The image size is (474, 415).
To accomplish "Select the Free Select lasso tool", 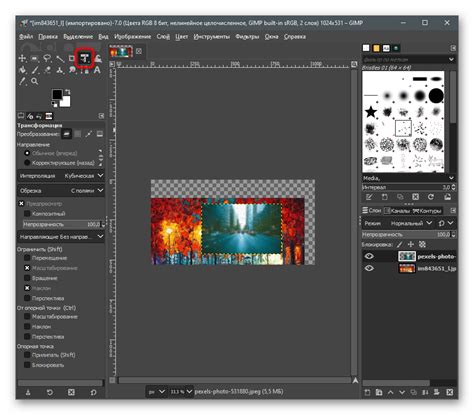I will 47,59.
